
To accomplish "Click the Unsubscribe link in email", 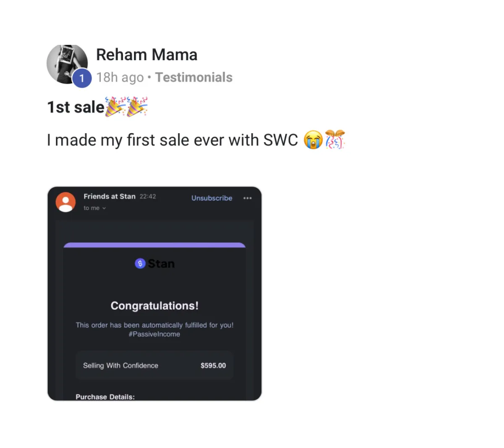I will click(212, 198).
